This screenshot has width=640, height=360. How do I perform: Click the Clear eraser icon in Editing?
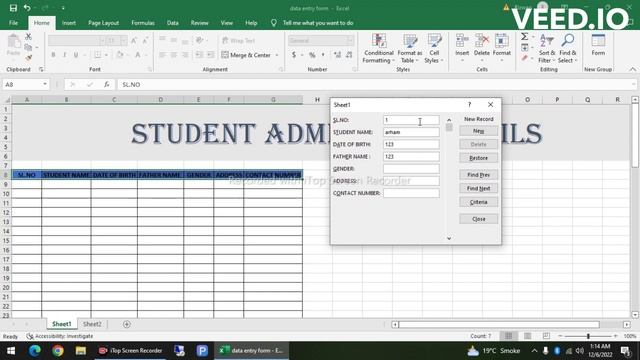click(x=525, y=58)
